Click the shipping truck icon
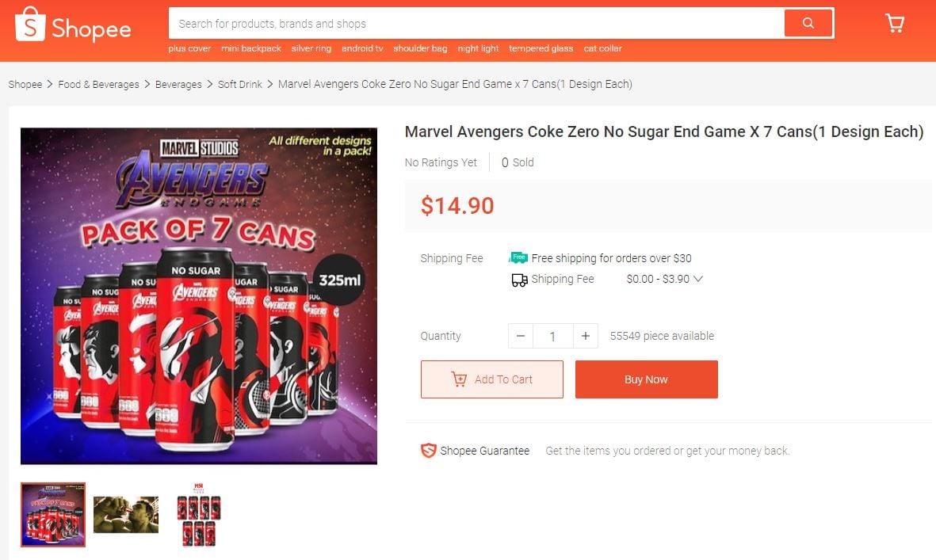This screenshot has height=560, width=936. point(519,280)
